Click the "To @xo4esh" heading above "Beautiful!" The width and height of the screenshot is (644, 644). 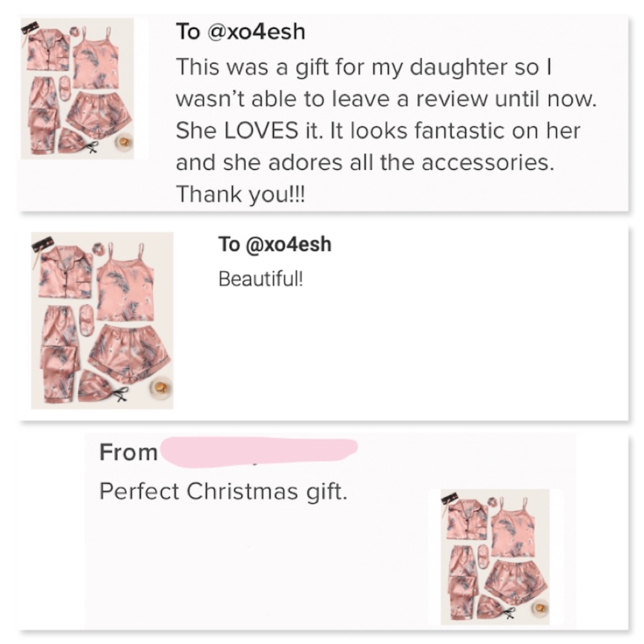tap(275, 244)
